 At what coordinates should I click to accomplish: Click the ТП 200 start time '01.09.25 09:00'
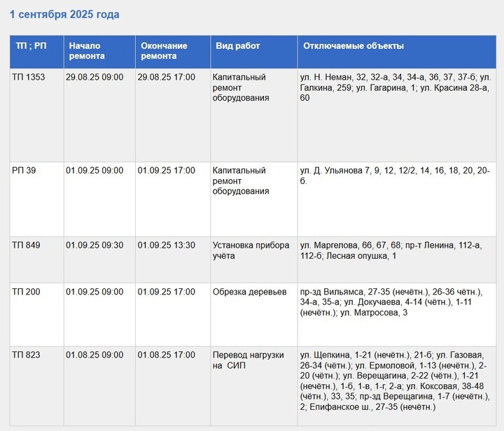point(99,315)
